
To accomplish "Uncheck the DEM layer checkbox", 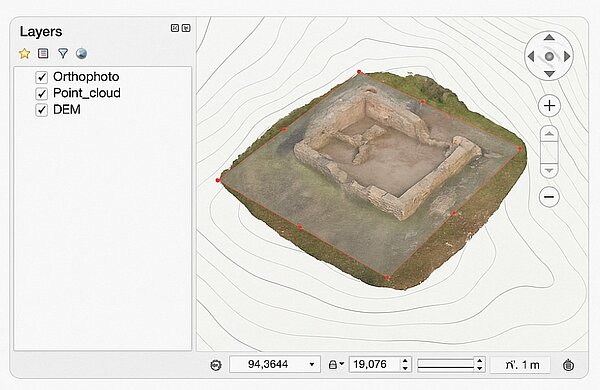I will pos(41,110).
